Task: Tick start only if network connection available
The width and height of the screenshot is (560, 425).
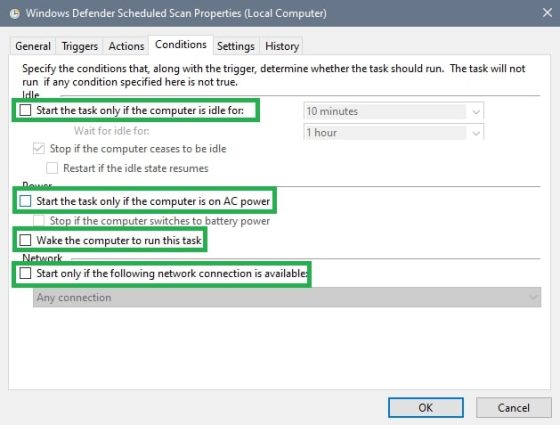Action: (25, 273)
